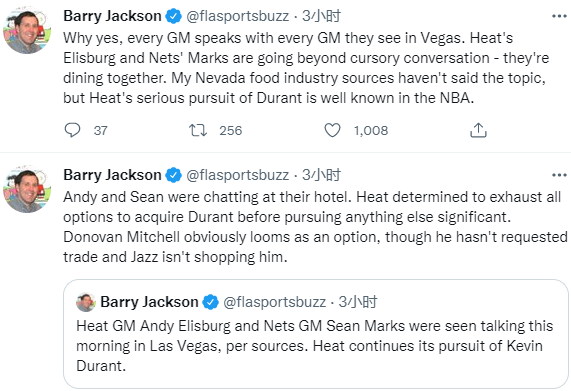Image resolution: width=571 pixels, height=391 pixels.
Task: Open more options on first tweet
Action: pos(559,16)
